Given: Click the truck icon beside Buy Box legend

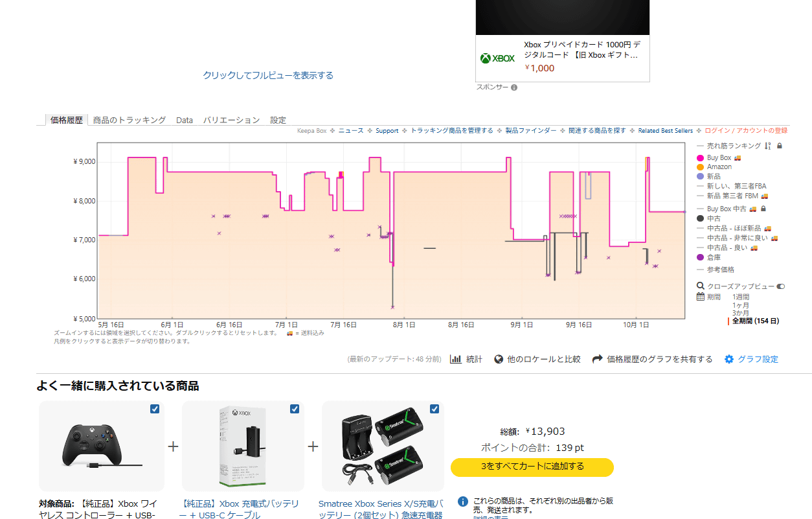Looking at the screenshot, I should pyautogui.click(x=737, y=157).
